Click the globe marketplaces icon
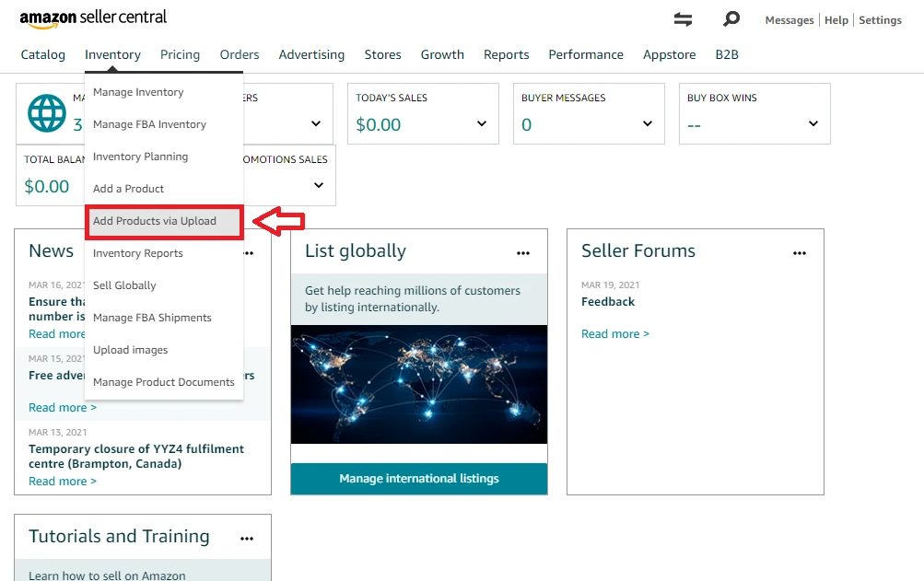Screen dimensions: 924x581 [x=47, y=113]
